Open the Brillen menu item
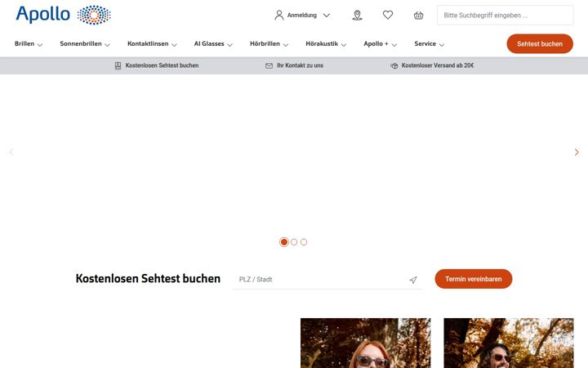The width and height of the screenshot is (588, 368). 24,43
